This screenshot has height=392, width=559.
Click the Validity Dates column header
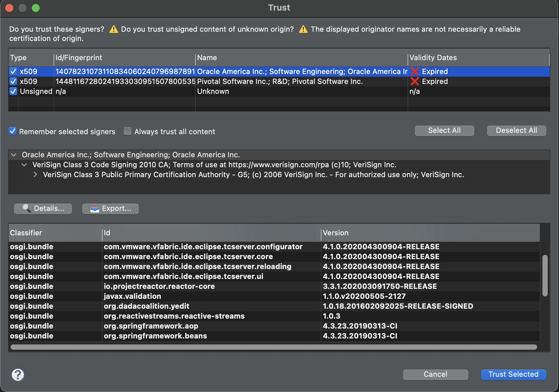coord(478,58)
